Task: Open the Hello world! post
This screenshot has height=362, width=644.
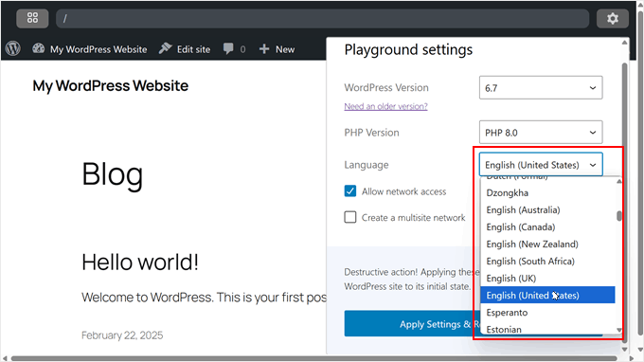Action: pyautogui.click(x=140, y=262)
